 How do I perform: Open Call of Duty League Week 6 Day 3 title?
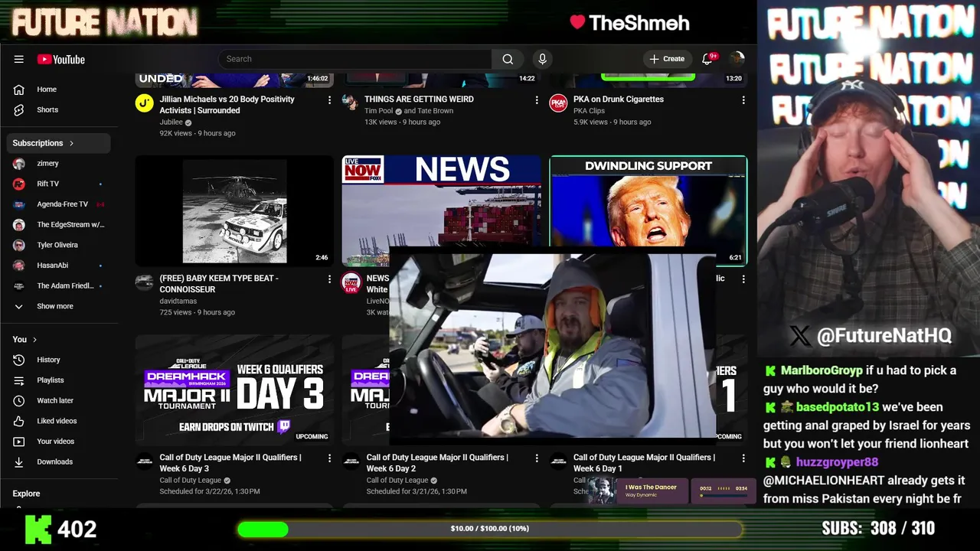point(230,463)
